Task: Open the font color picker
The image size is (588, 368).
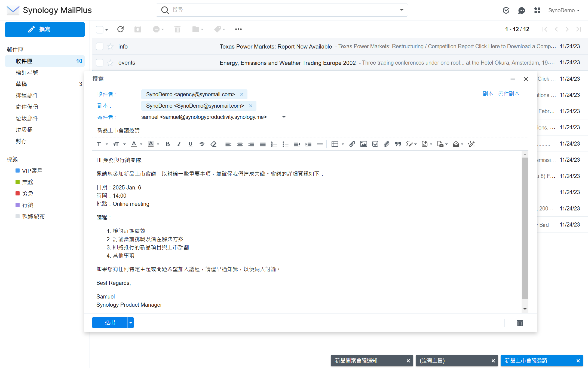Action: pos(137,144)
